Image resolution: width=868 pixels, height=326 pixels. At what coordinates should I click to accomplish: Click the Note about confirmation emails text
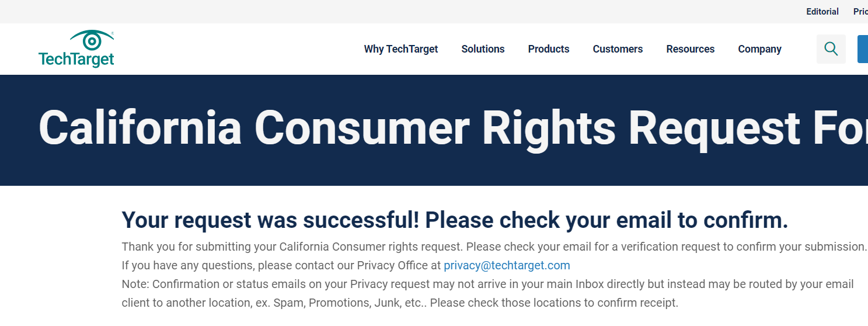click(x=488, y=293)
